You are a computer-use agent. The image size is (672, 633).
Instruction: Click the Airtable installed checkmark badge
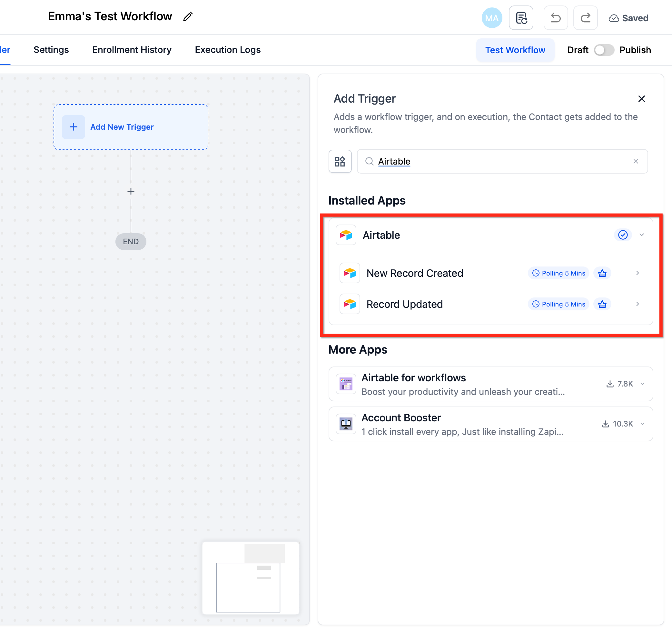pos(623,235)
